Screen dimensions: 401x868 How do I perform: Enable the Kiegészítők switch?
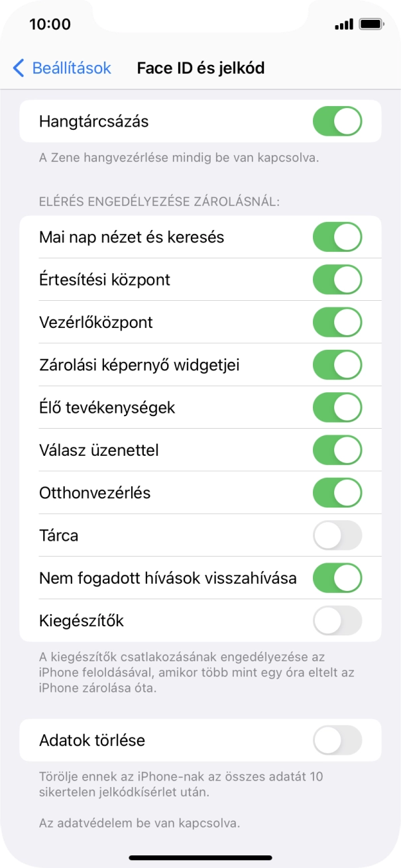coord(337,621)
